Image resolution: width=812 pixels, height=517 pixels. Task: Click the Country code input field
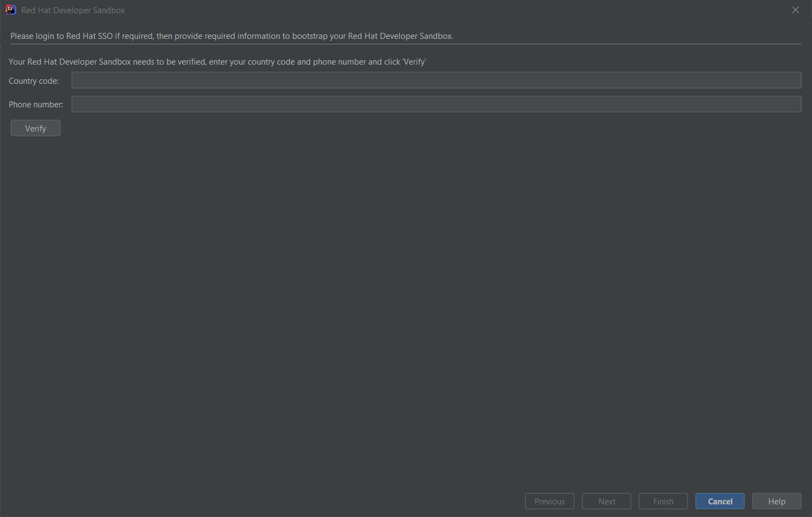(x=436, y=80)
